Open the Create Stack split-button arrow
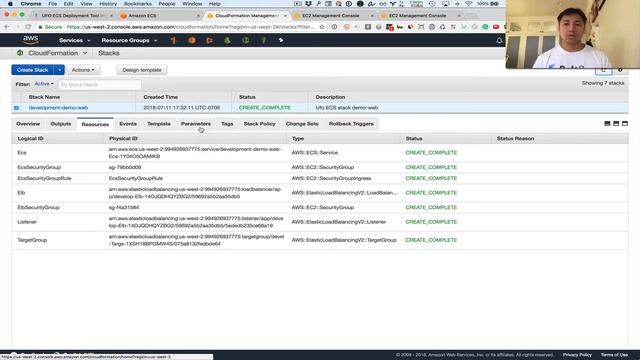This screenshot has width=640, height=360. tap(60, 70)
